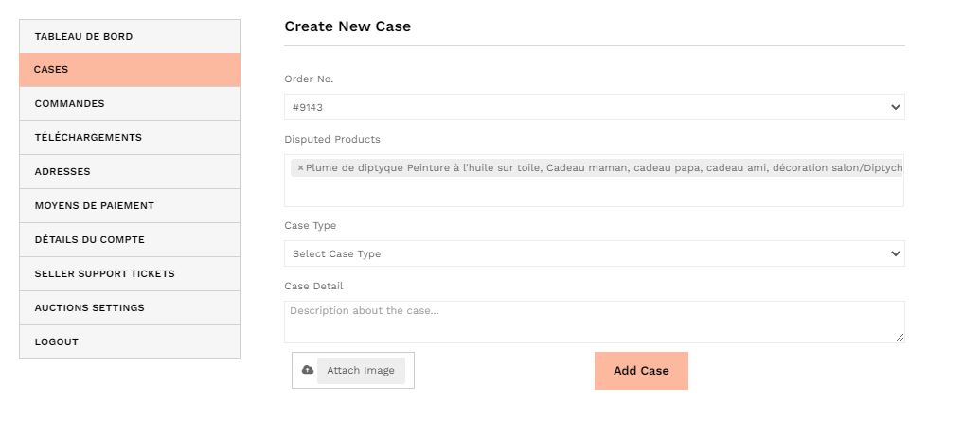Open the Order No. dropdown

594,107
